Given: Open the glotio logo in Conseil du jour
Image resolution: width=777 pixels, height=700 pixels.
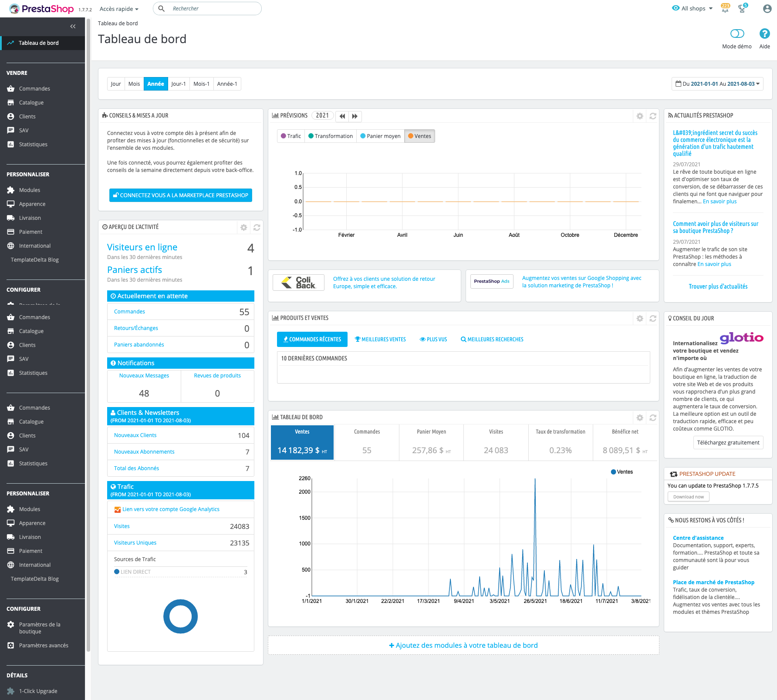Looking at the screenshot, I should click(x=742, y=337).
